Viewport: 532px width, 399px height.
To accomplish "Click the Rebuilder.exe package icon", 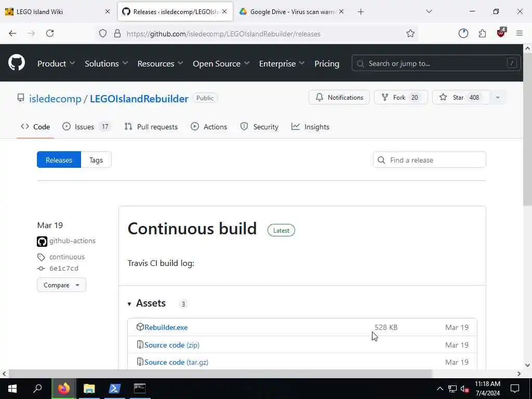I will (x=140, y=327).
